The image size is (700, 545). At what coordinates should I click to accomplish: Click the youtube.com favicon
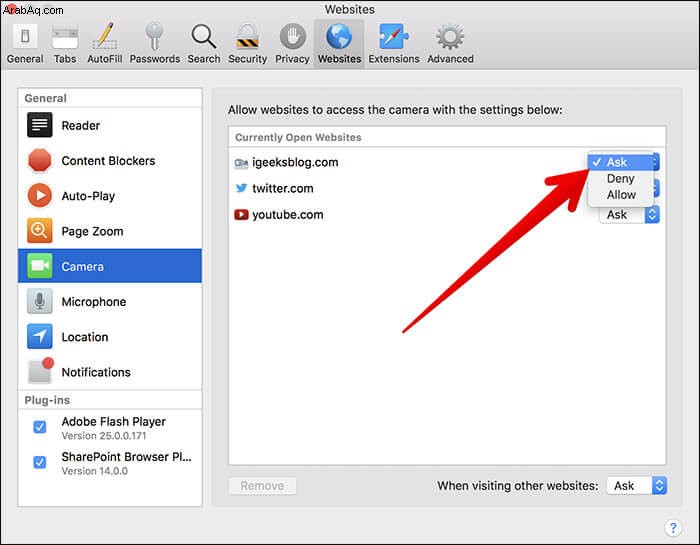pyautogui.click(x=241, y=215)
